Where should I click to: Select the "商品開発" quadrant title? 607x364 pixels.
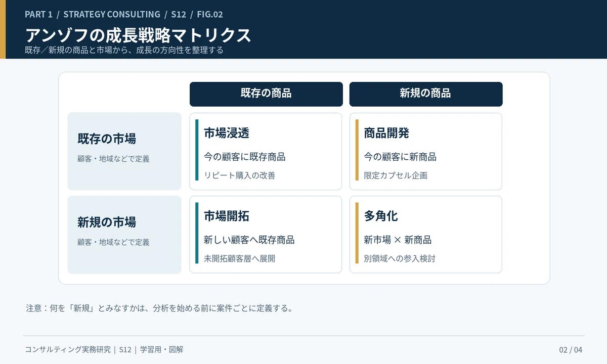tap(386, 133)
